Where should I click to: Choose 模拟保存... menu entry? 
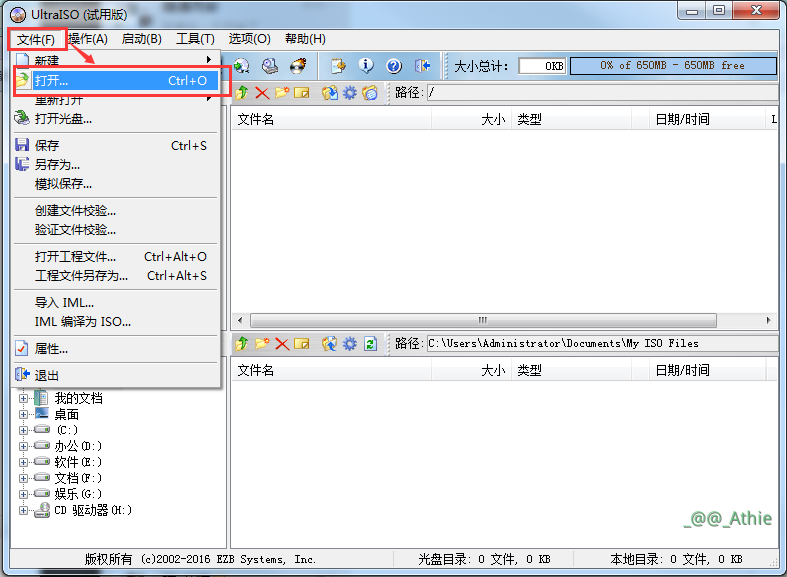(x=116, y=184)
